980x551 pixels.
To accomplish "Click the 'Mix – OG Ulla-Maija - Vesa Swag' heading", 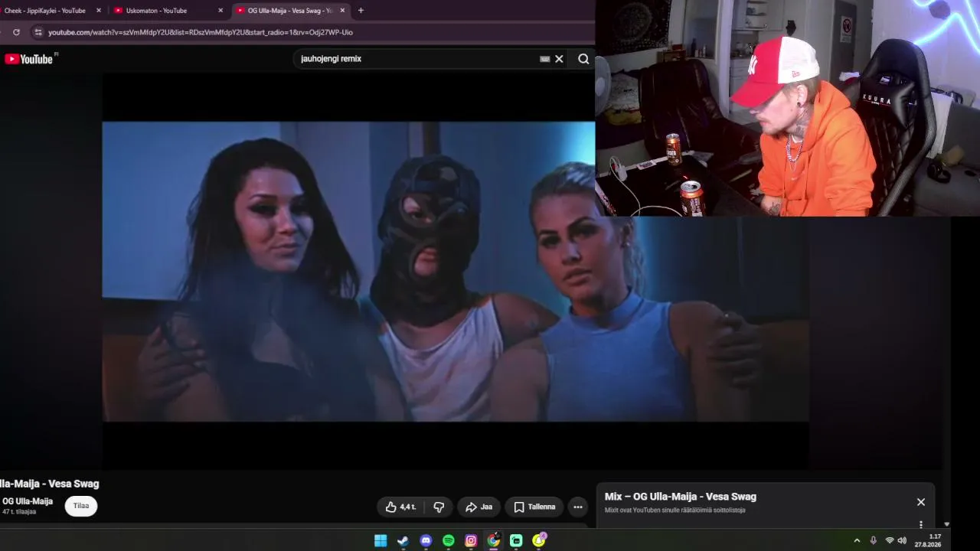I will (681, 497).
